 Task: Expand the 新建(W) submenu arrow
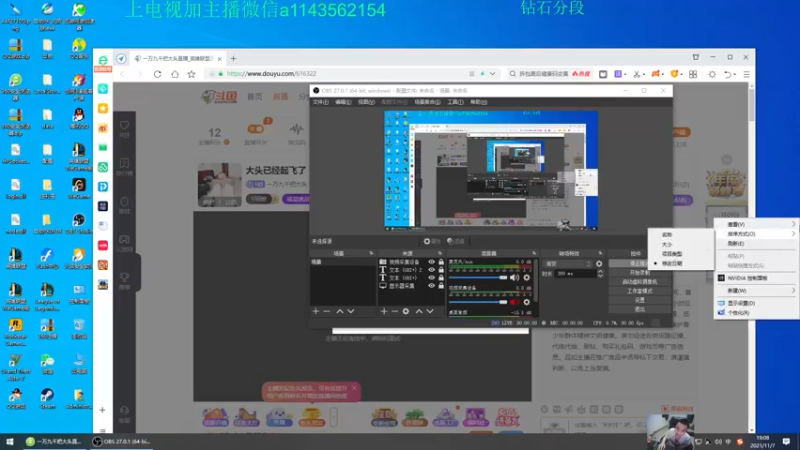[793, 290]
